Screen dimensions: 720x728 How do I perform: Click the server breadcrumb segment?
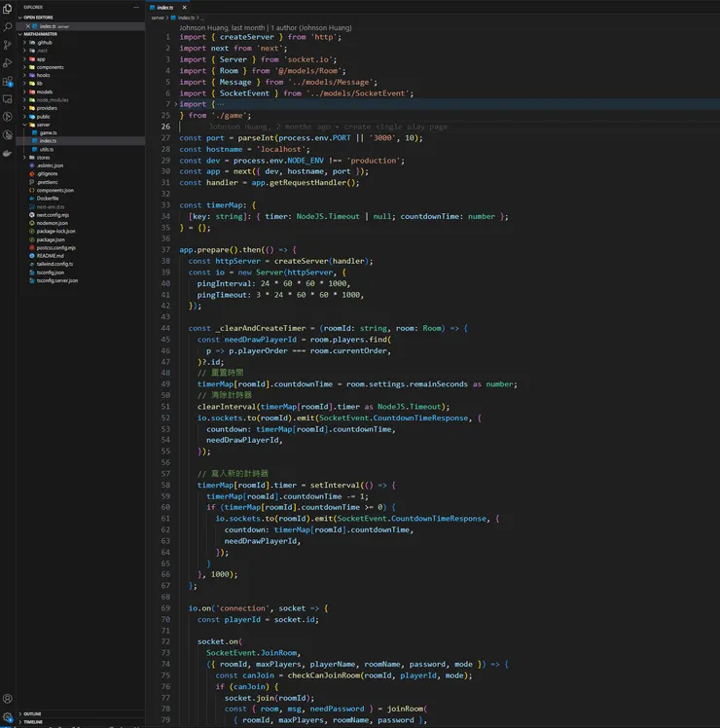pyautogui.click(x=157, y=18)
